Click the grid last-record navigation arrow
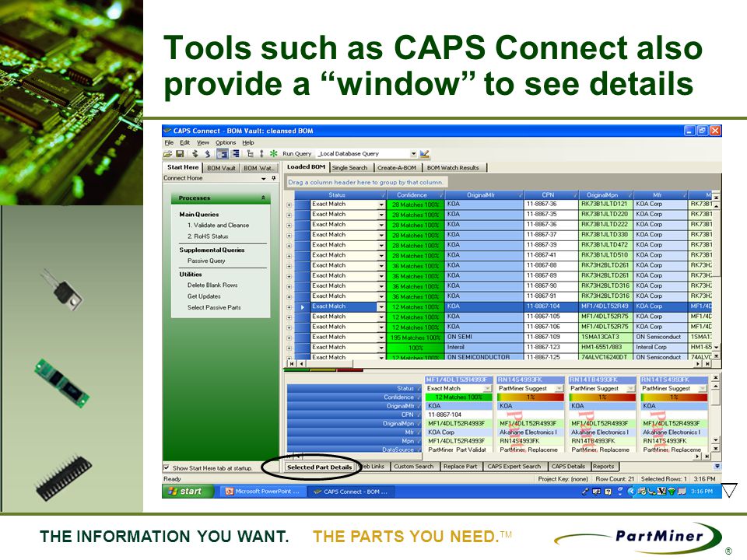The width and height of the screenshot is (747, 560). click(708, 363)
